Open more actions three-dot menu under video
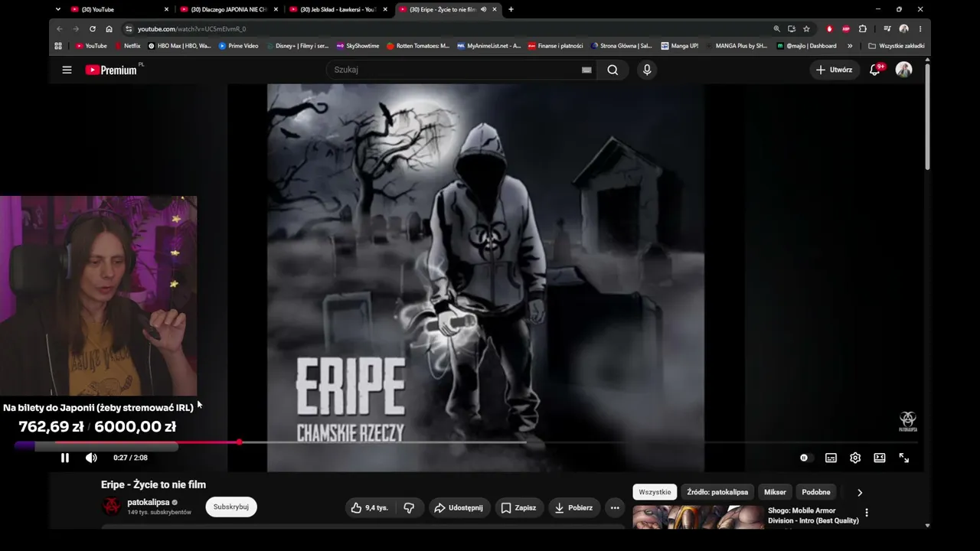The image size is (980, 551). [x=615, y=507]
